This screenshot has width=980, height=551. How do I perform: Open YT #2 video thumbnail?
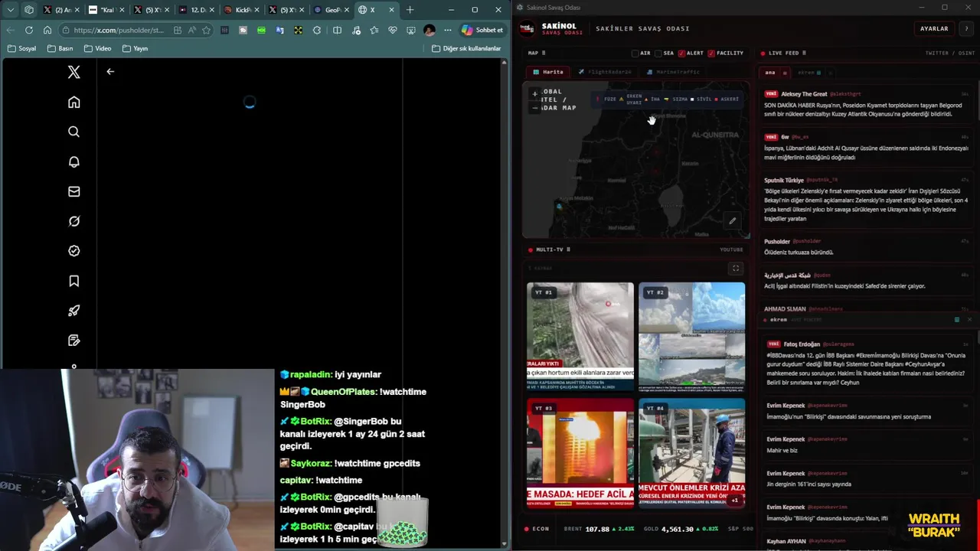[x=691, y=337]
